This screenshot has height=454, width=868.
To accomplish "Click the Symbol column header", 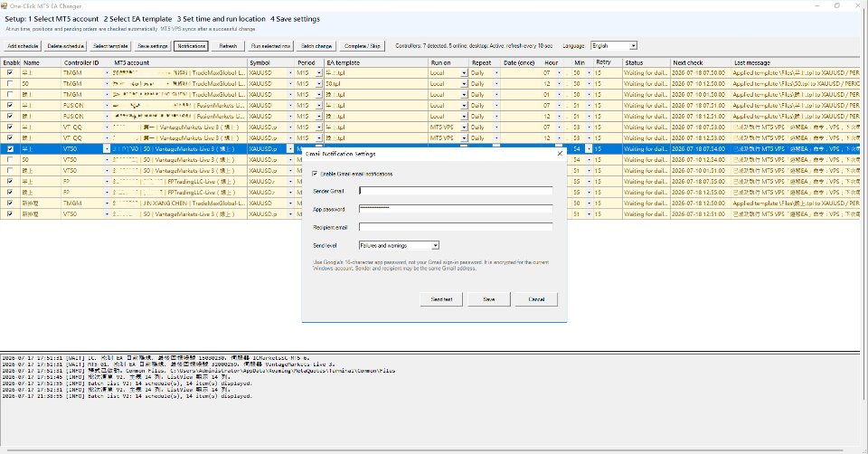I will point(270,62).
